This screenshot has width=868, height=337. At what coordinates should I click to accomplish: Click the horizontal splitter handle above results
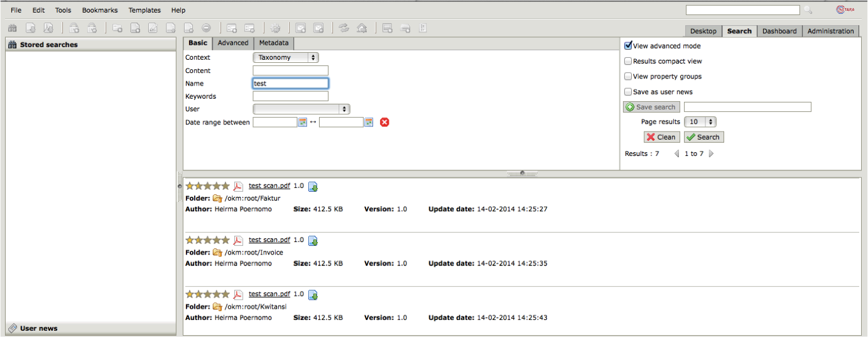tap(522, 173)
